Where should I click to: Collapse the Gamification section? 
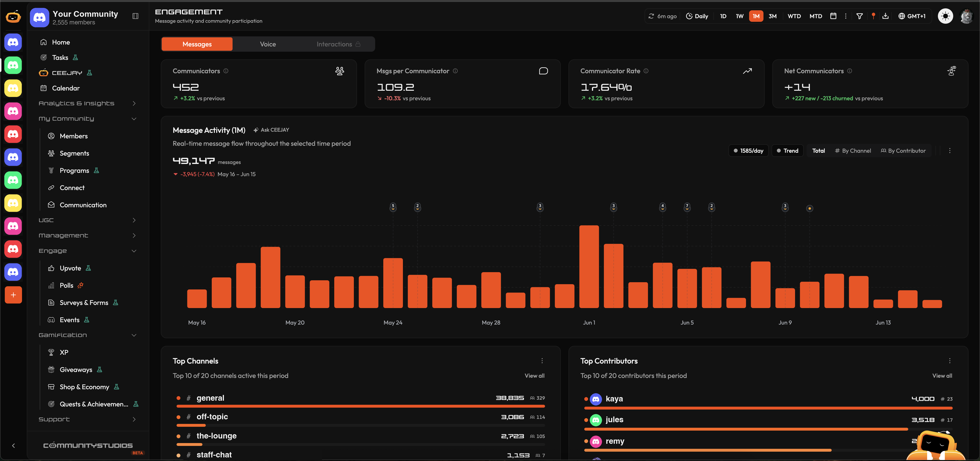point(88,335)
